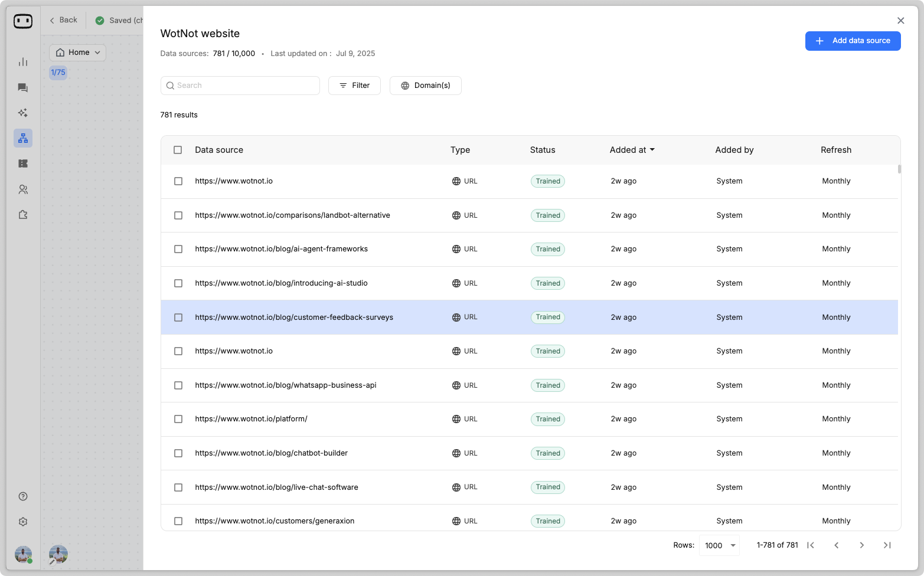Open the Filter button
924x576 pixels.
pyautogui.click(x=354, y=86)
